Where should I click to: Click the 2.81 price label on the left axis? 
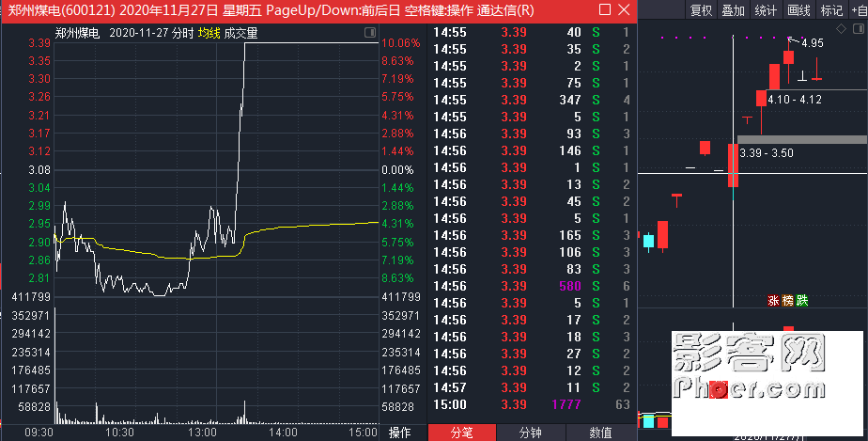39,278
